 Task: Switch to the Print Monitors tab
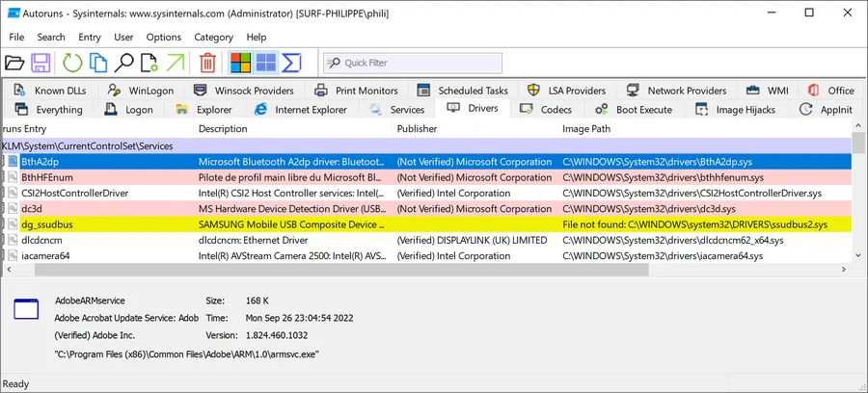[x=356, y=91]
